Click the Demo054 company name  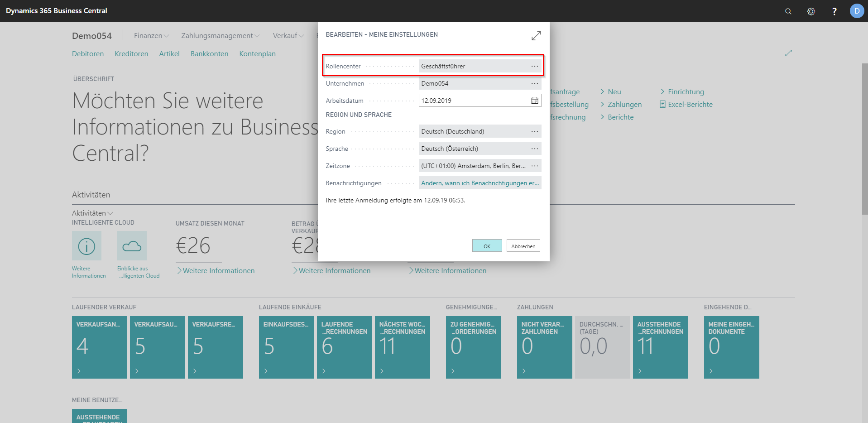pos(92,36)
